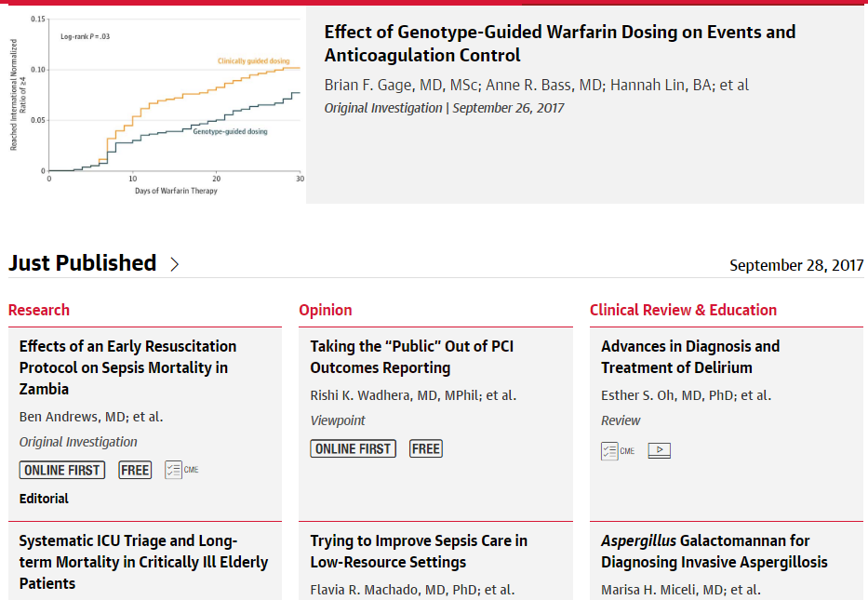This screenshot has height=600, width=868.
Task: Click the CME checklist icon under the Delirium review
Action: (x=618, y=451)
